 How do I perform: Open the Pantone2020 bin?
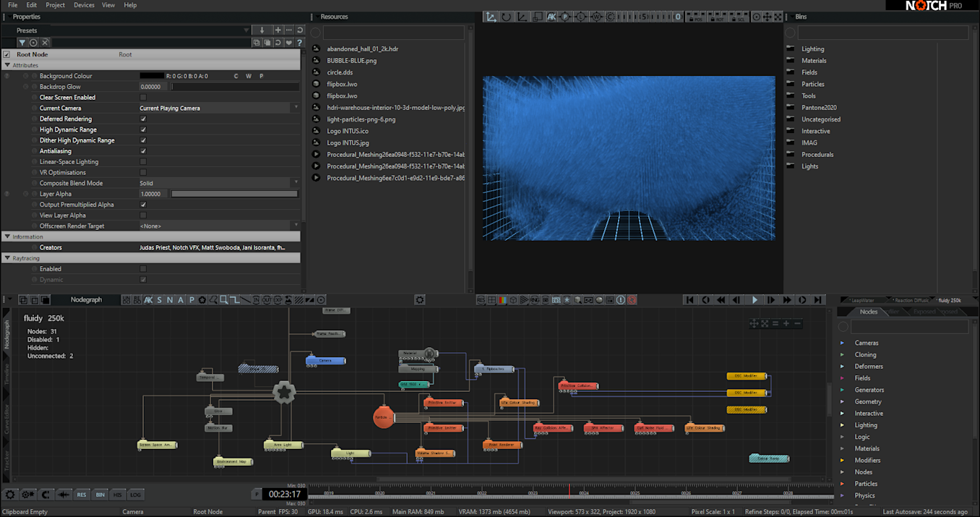pyautogui.click(x=818, y=108)
